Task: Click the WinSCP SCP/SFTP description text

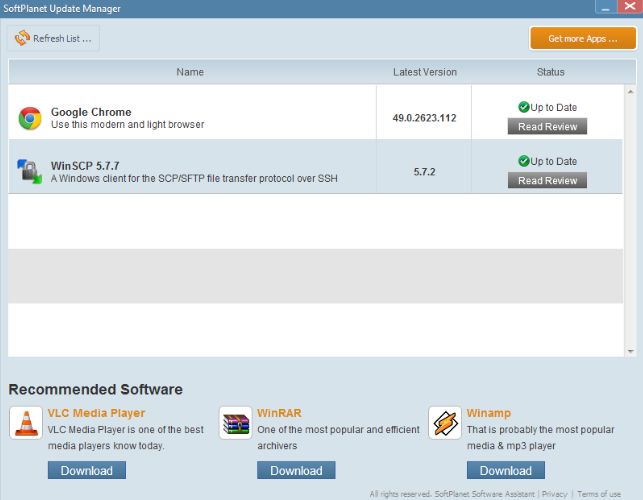Action: pyautogui.click(x=194, y=178)
